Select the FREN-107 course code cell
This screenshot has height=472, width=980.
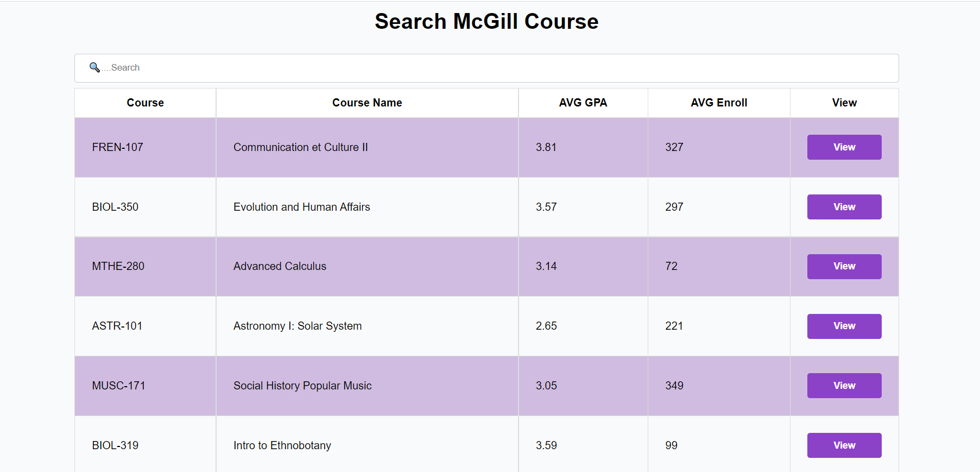click(118, 147)
